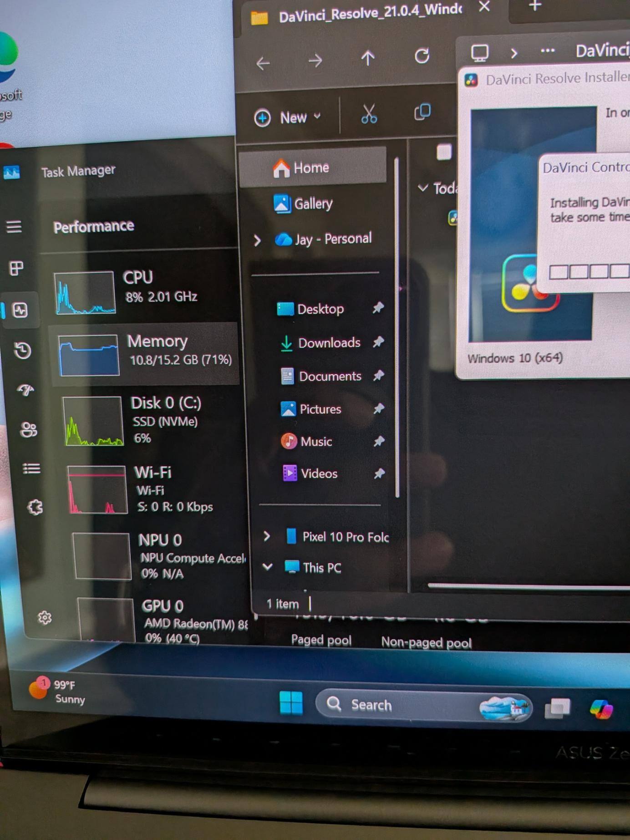Image resolution: width=630 pixels, height=840 pixels.
Task: Click the Cut scissors icon in File Explorer
Action: 369,113
